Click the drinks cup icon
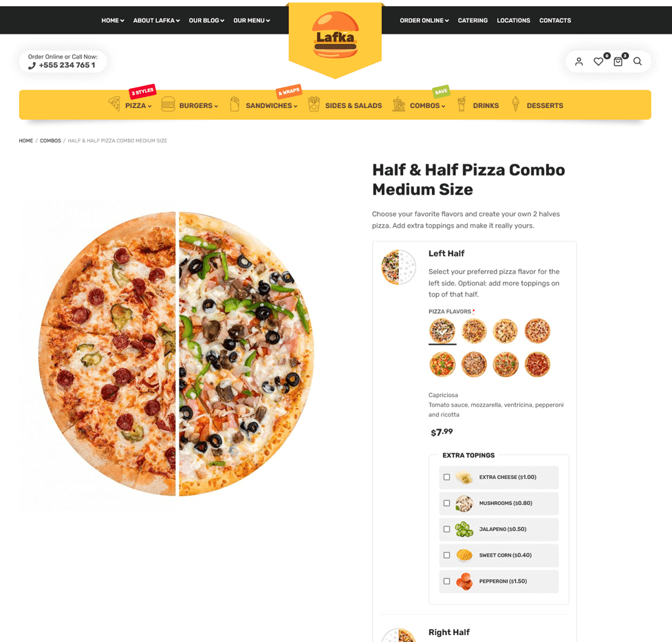 coord(461,104)
